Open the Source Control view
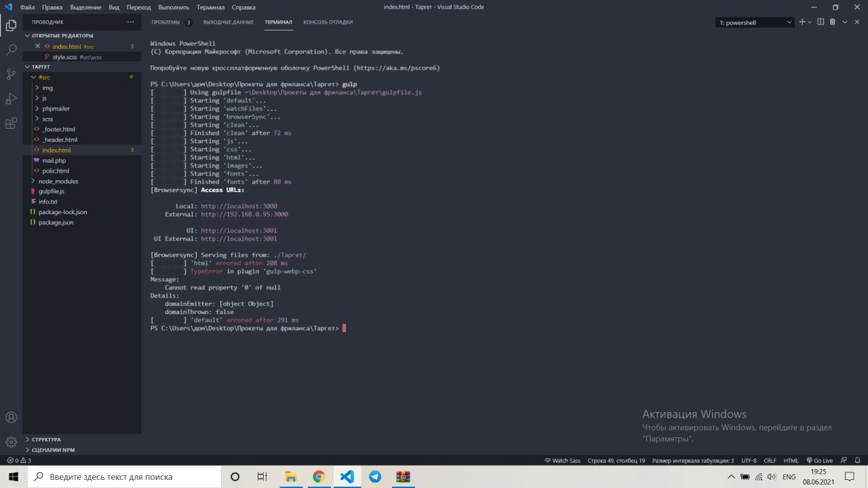The height and width of the screenshot is (488, 868). click(x=11, y=75)
